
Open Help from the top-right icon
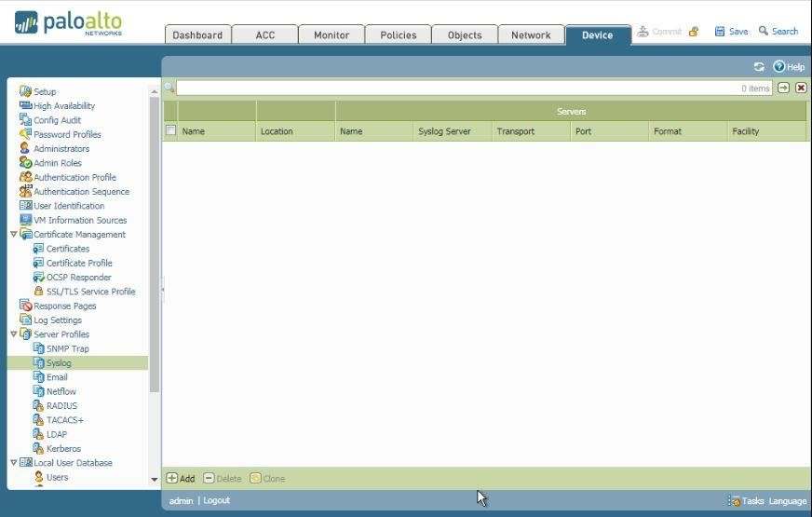click(779, 67)
